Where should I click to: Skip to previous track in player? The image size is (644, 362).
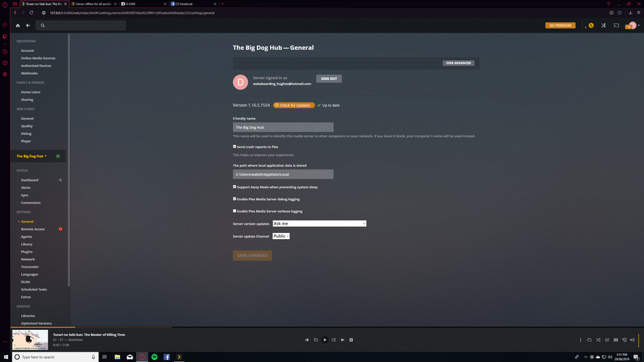307,340
